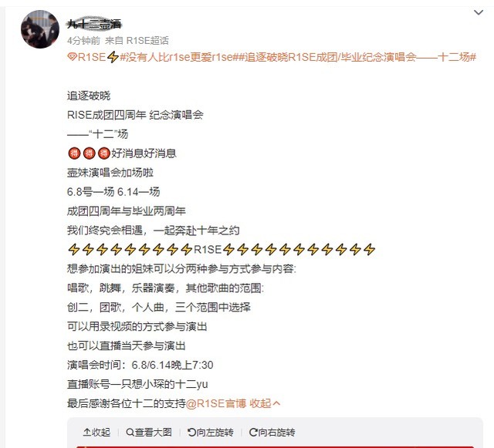Image resolution: width=494 pixels, height=448 pixels.
Task: Click the 4分钟前 timestamp
Action: (x=83, y=41)
